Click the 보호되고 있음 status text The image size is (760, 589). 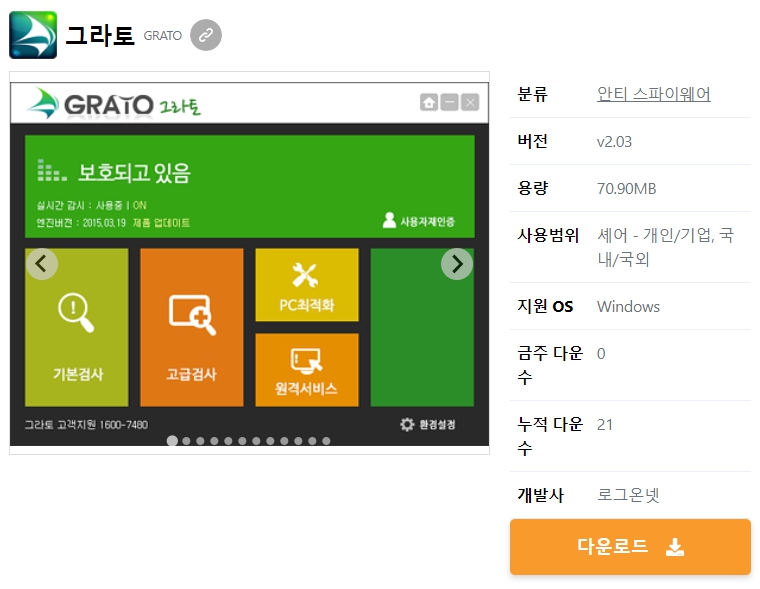134,173
